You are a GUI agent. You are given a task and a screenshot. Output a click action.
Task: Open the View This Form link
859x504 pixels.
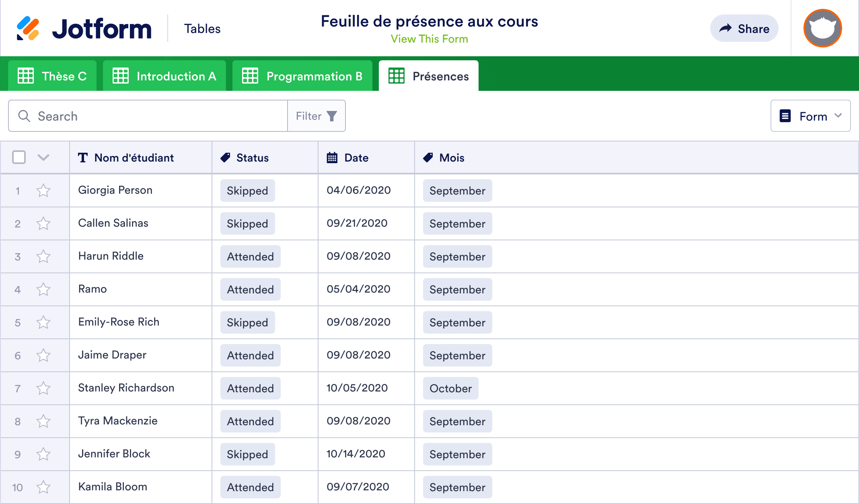(429, 39)
